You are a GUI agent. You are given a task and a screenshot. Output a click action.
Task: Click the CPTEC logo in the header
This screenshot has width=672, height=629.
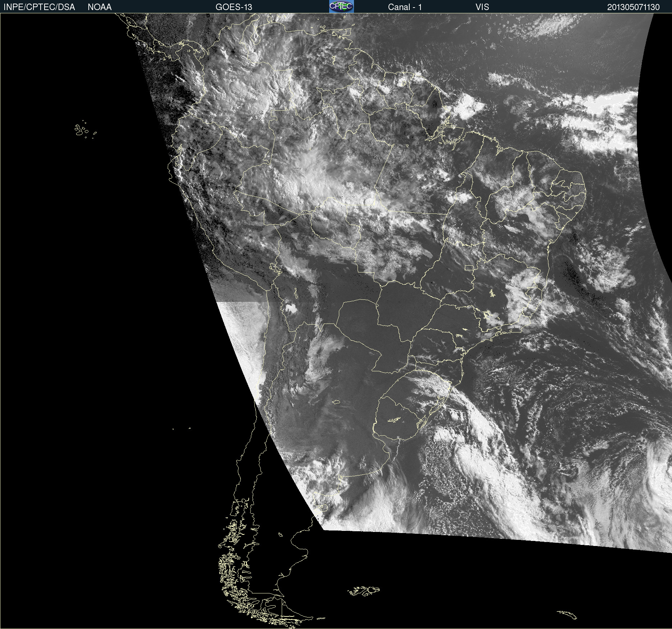coord(341,6)
